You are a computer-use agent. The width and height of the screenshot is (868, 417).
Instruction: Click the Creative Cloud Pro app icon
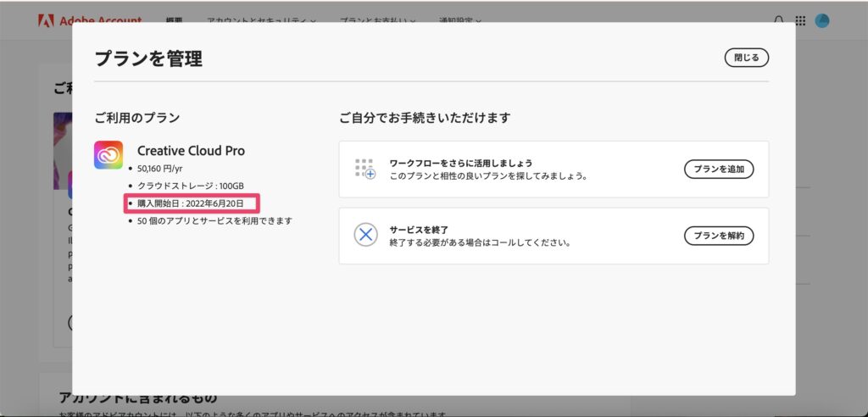pyautogui.click(x=108, y=154)
